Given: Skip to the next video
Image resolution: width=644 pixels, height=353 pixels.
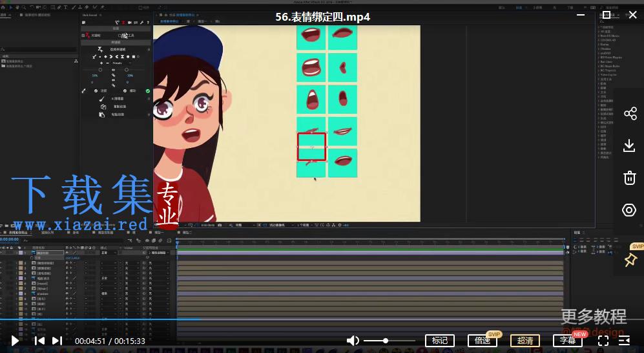Looking at the screenshot, I should pyautogui.click(x=57, y=341).
